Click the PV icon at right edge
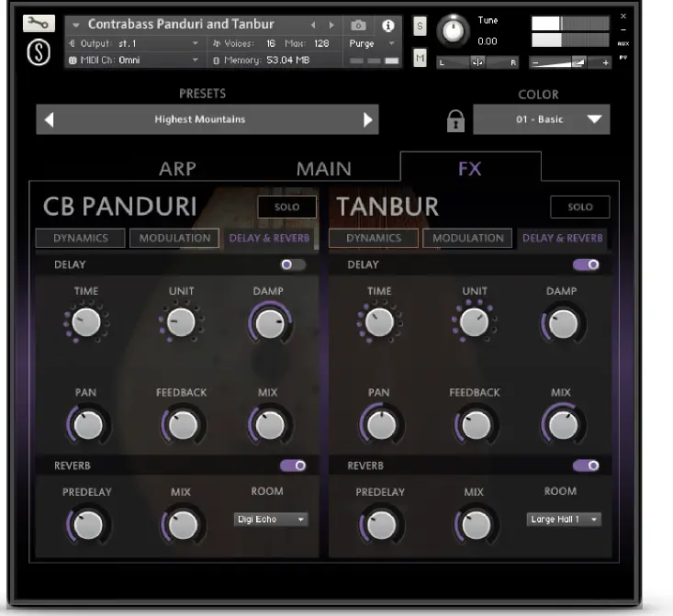Screen dimensions: 673x616 tap(623, 58)
